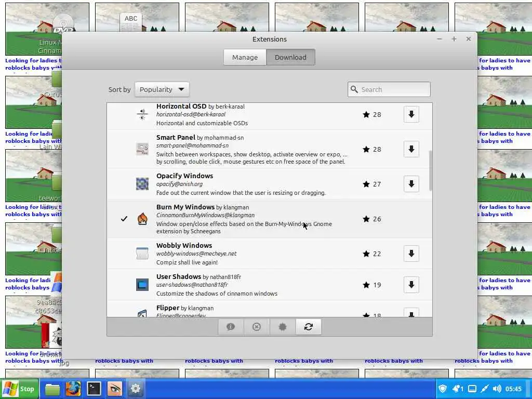Open the Stop start menu button
The image size is (532, 399).
[20, 389]
